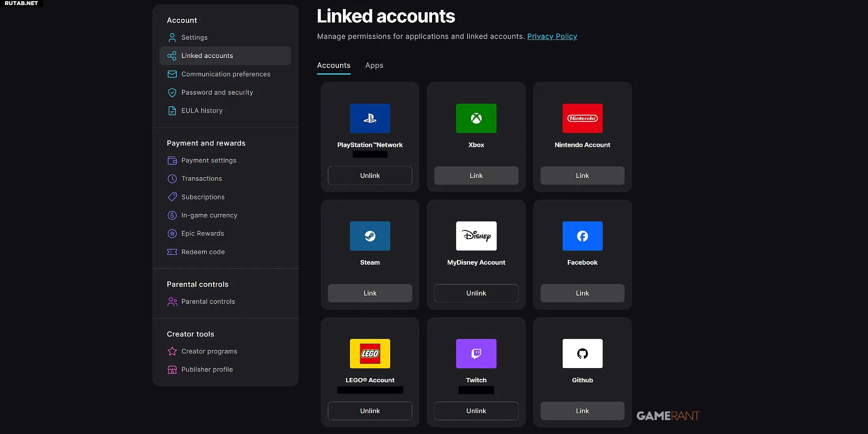
Task: Click the EULA history document icon
Action: [172, 111]
